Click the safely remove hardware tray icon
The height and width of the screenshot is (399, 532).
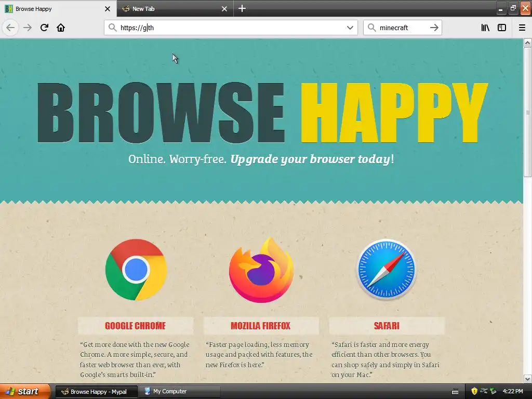tap(494, 392)
